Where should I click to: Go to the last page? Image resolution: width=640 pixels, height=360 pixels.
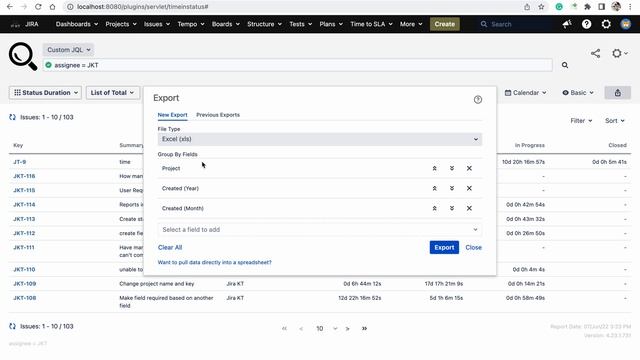coord(364,329)
